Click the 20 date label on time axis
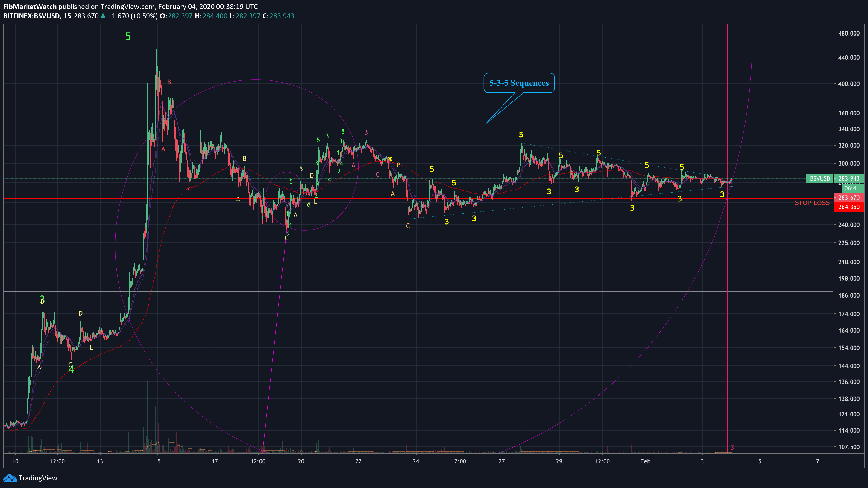Screen dimensions: 868x488 [x=301, y=461]
